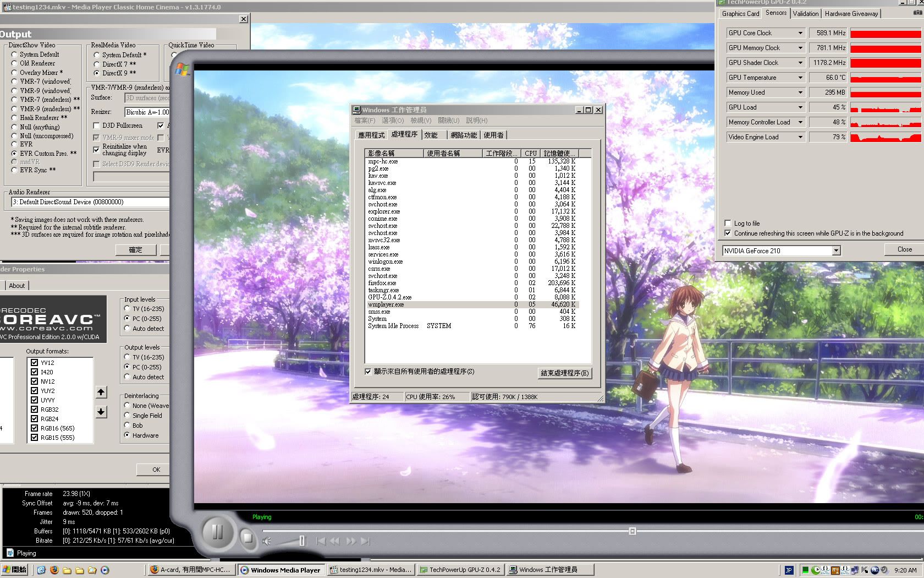Open the CoreAVC About tab

16,286
